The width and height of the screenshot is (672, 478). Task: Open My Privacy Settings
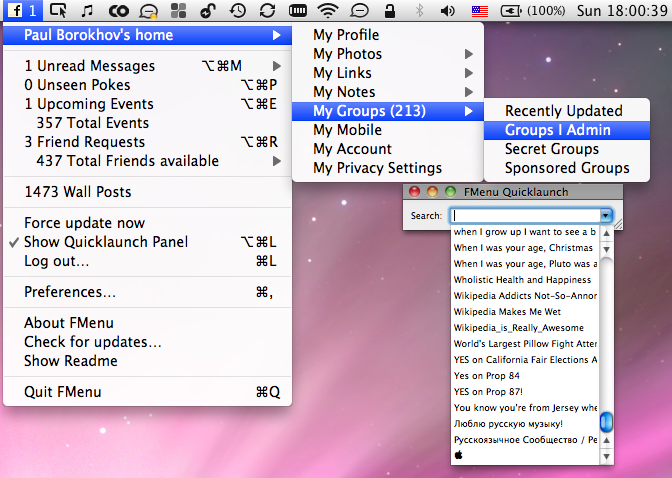click(x=388, y=168)
